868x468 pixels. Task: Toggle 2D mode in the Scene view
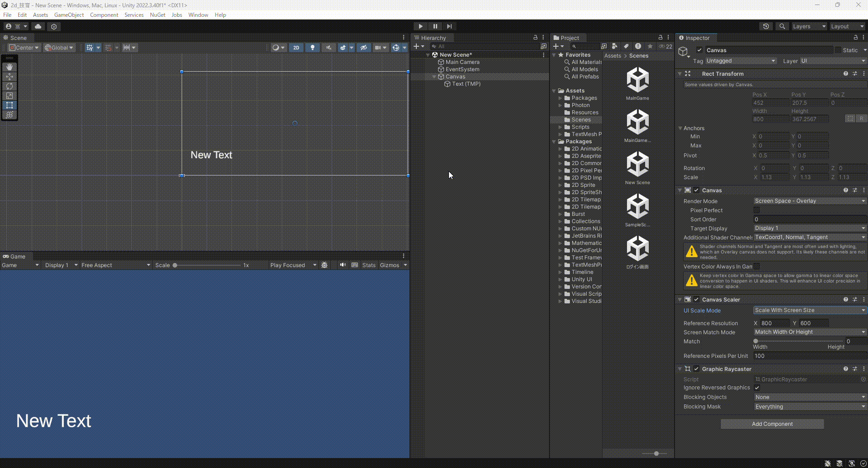296,47
